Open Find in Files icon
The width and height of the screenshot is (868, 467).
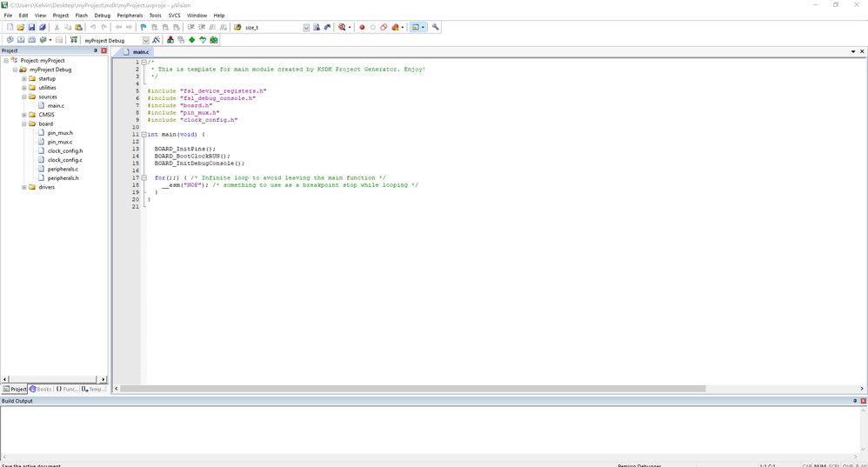click(x=237, y=27)
